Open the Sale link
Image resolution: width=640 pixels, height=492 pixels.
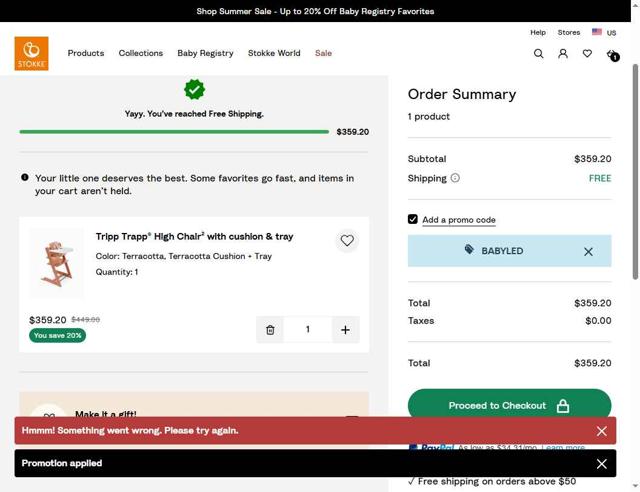[x=323, y=53]
